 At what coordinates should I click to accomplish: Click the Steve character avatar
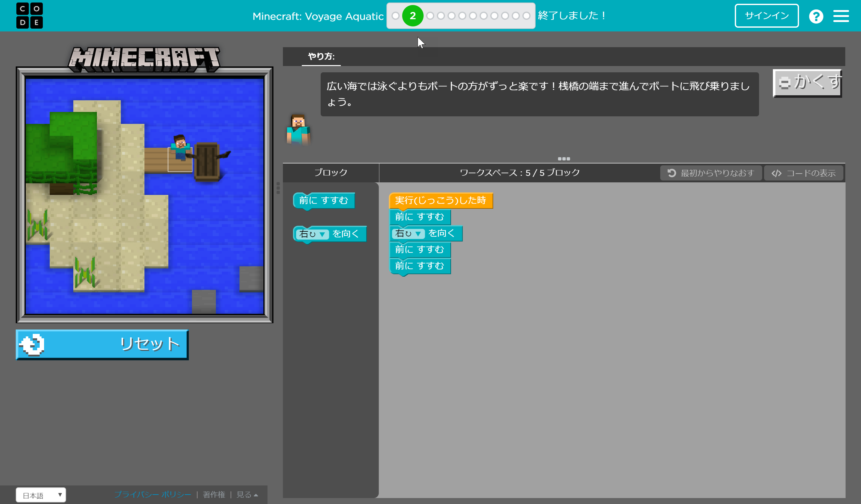[x=298, y=131]
